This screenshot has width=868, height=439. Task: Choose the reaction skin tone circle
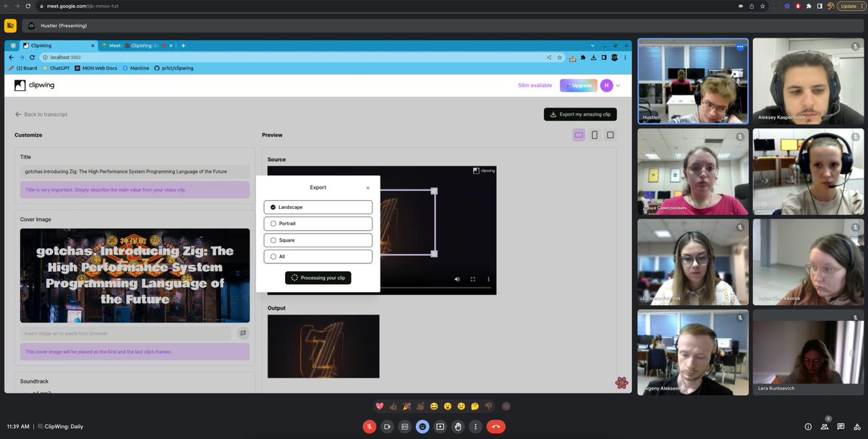point(506,406)
